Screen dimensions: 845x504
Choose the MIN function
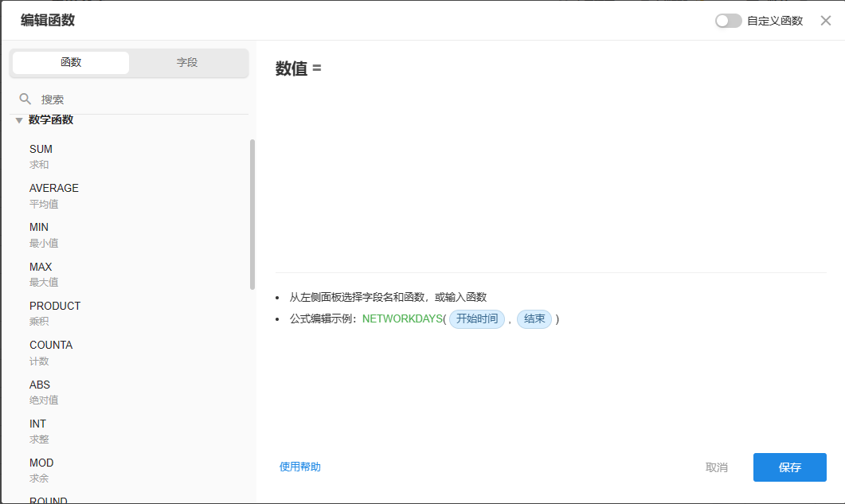(40, 234)
